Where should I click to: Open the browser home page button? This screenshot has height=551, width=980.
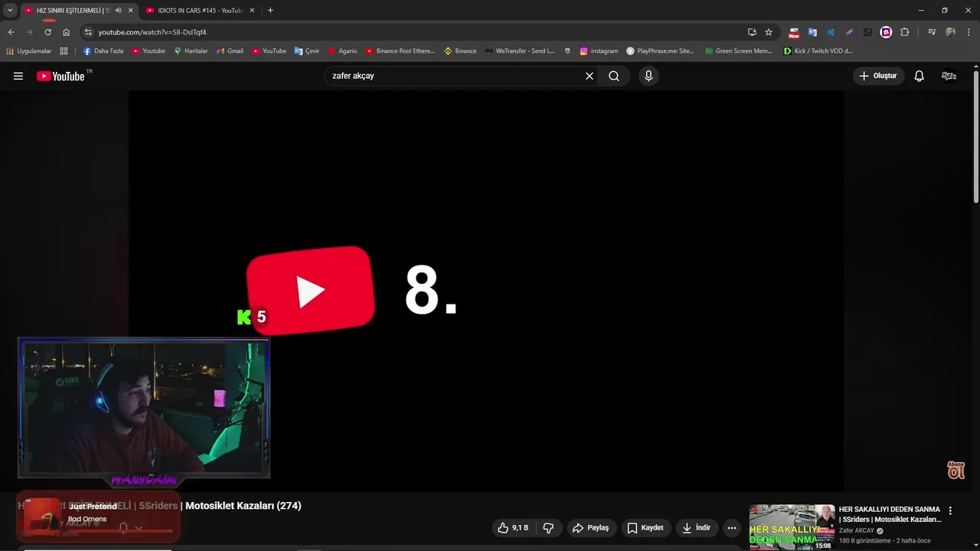66,32
